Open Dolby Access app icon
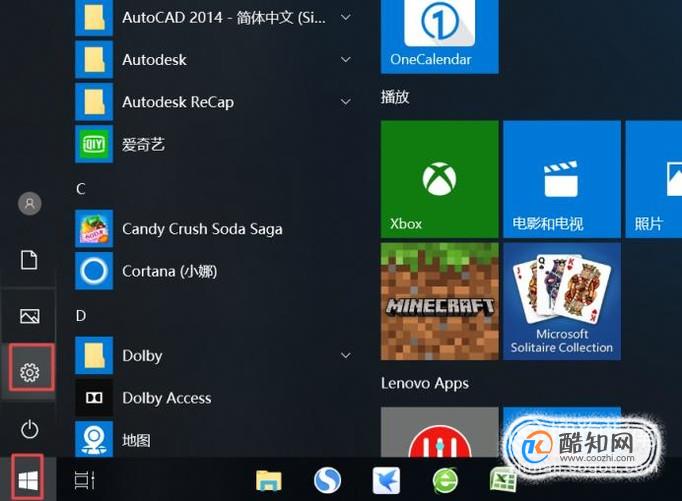 pyautogui.click(x=94, y=398)
